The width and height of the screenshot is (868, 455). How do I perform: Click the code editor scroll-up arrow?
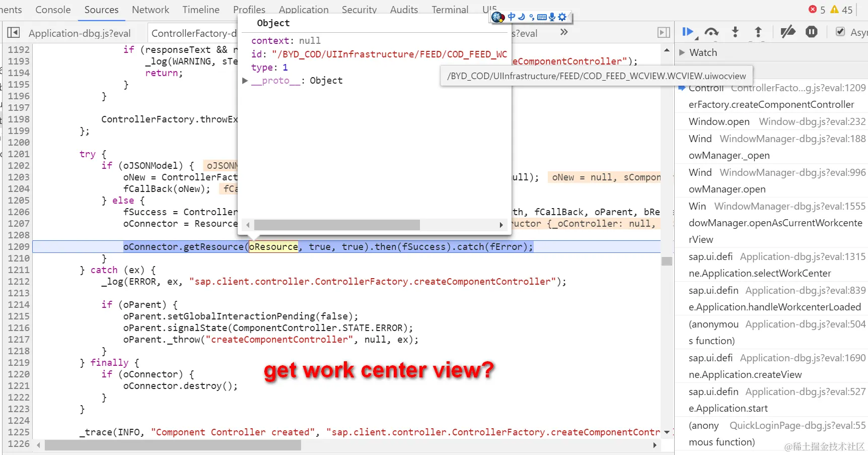tap(667, 50)
